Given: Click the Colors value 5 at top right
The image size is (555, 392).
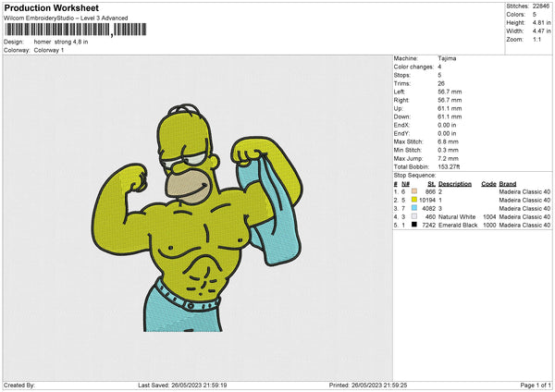Looking at the screenshot, I should click(x=535, y=15).
